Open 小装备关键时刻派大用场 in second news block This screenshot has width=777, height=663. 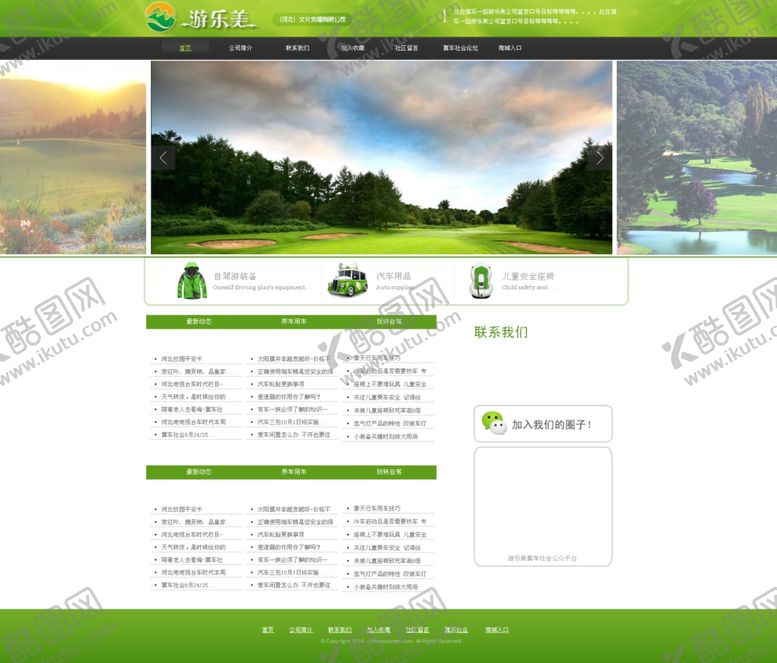pos(386,587)
